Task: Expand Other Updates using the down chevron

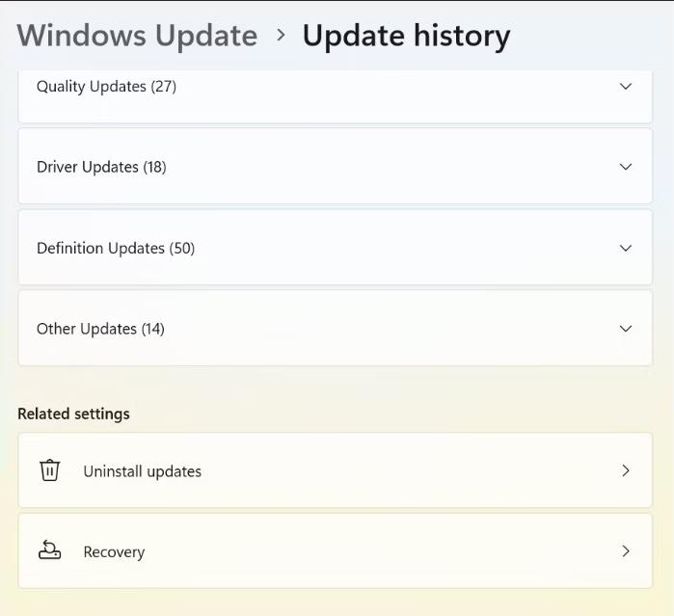Action: (x=626, y=329)
